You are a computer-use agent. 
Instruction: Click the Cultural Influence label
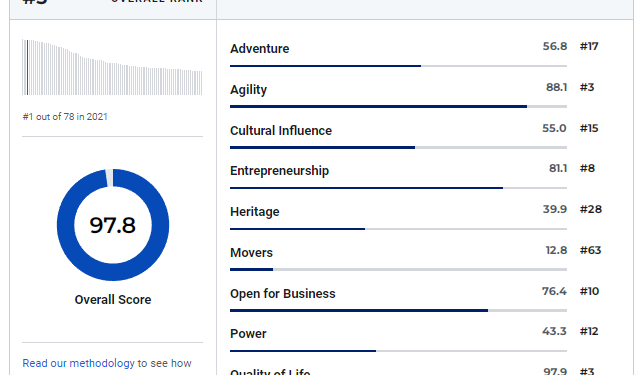(281, 131)
